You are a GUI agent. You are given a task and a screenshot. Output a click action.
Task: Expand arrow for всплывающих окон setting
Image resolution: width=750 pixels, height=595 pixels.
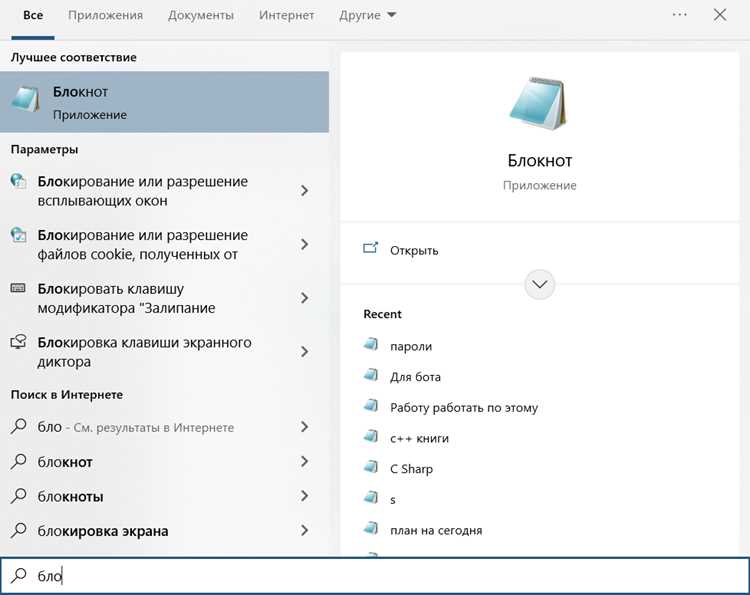tap(304, 191)
